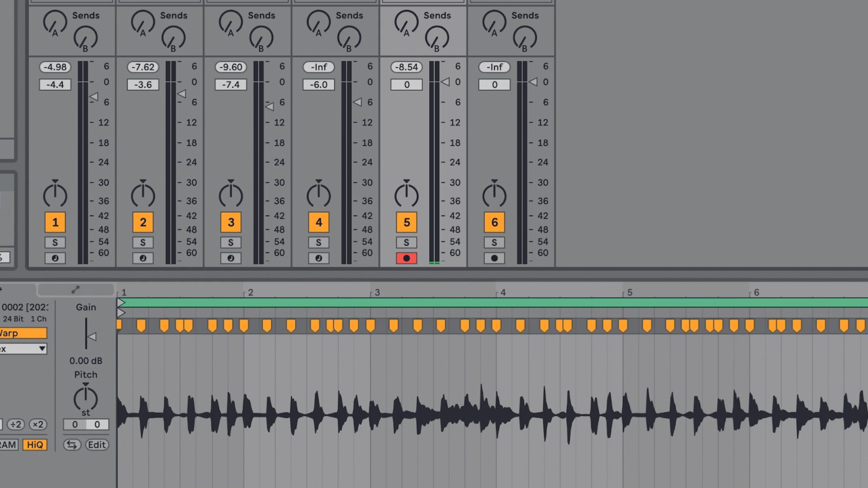
Task: Toggle the HiQ button
Action: pos(35,444)
